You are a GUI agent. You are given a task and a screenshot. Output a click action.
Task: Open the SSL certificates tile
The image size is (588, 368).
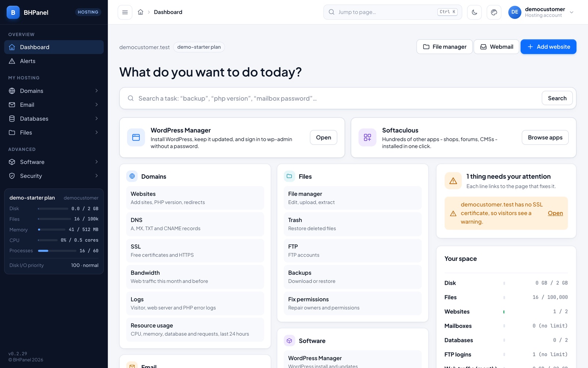(195, 251)
